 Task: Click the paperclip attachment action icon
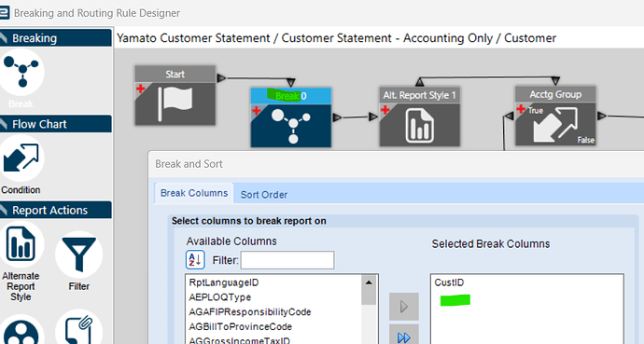78,327
